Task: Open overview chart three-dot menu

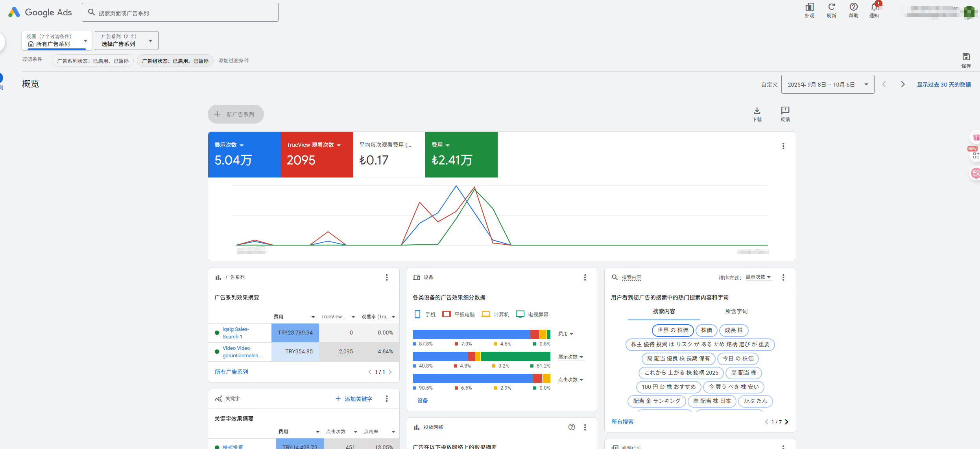Action: [x=783, y=146]
